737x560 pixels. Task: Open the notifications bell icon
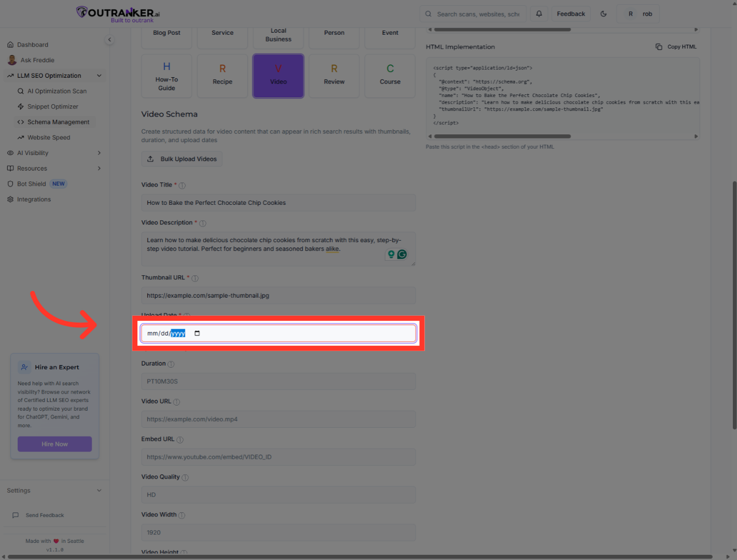point(538,13)
